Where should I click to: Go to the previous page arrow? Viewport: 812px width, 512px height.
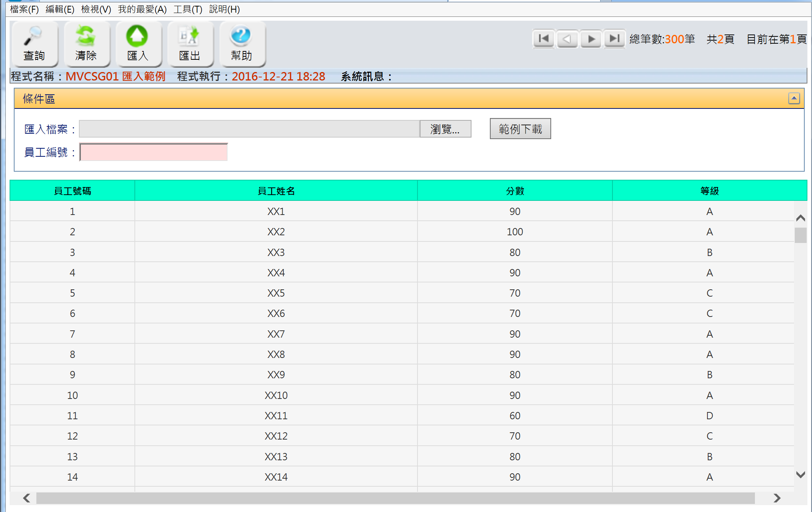pos(567,39)
